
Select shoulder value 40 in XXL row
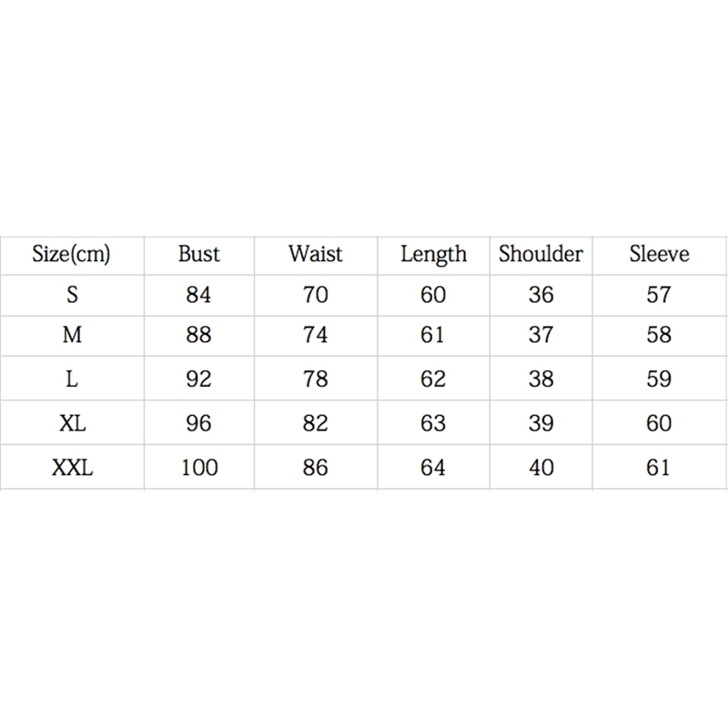541,468
